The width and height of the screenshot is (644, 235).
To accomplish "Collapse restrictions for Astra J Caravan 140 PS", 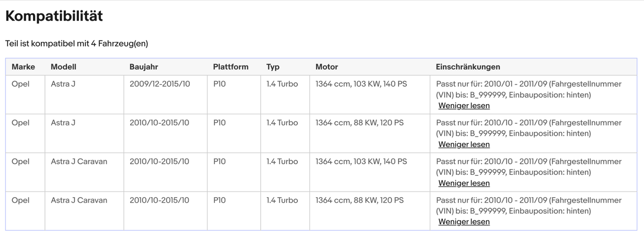I will [464, 183].
